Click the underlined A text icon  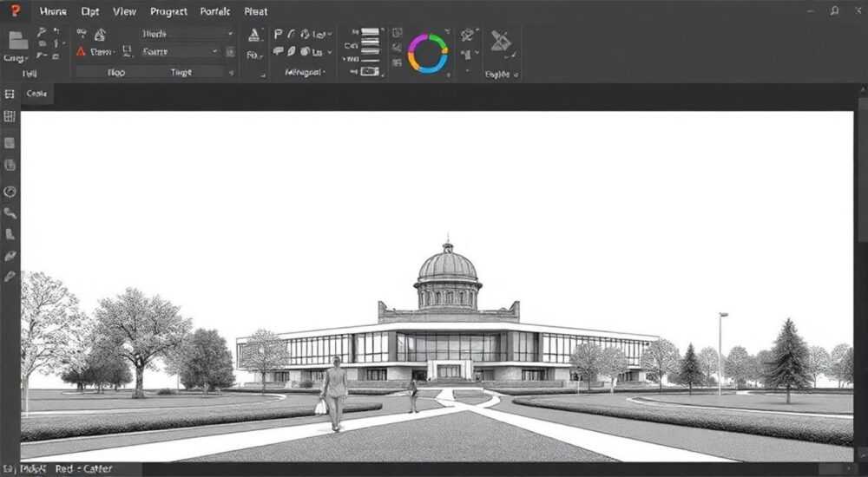pos(254,35)
